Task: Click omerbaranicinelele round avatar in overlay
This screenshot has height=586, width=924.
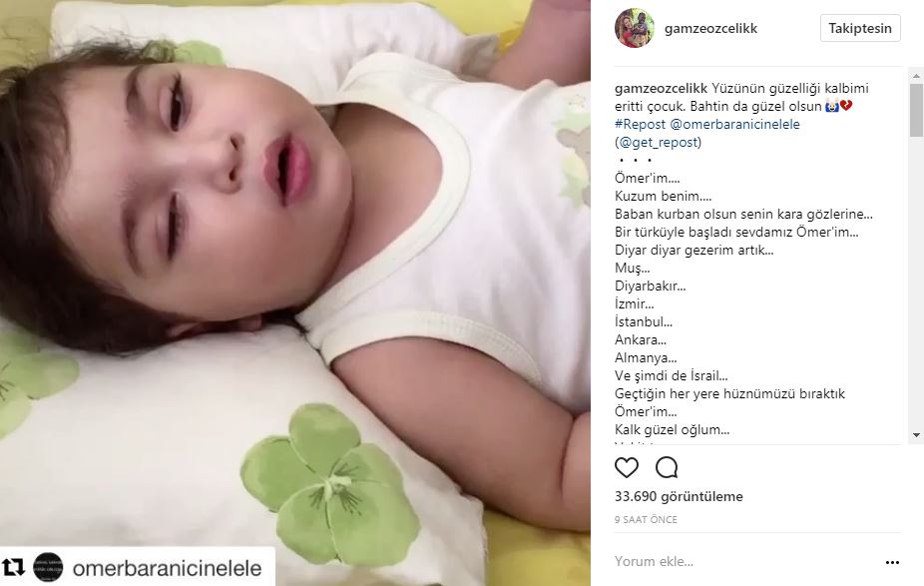Action: [48, 568]
